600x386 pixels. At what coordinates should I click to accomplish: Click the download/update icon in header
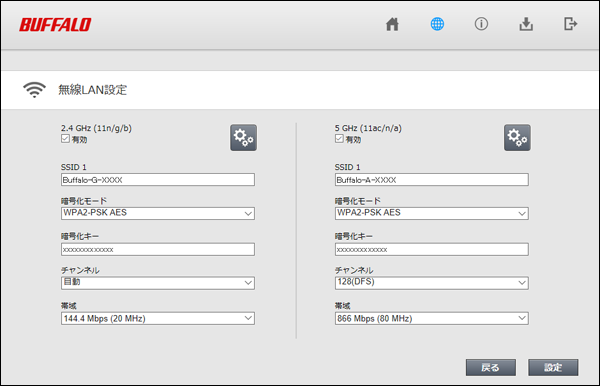[x=526, y=24]
